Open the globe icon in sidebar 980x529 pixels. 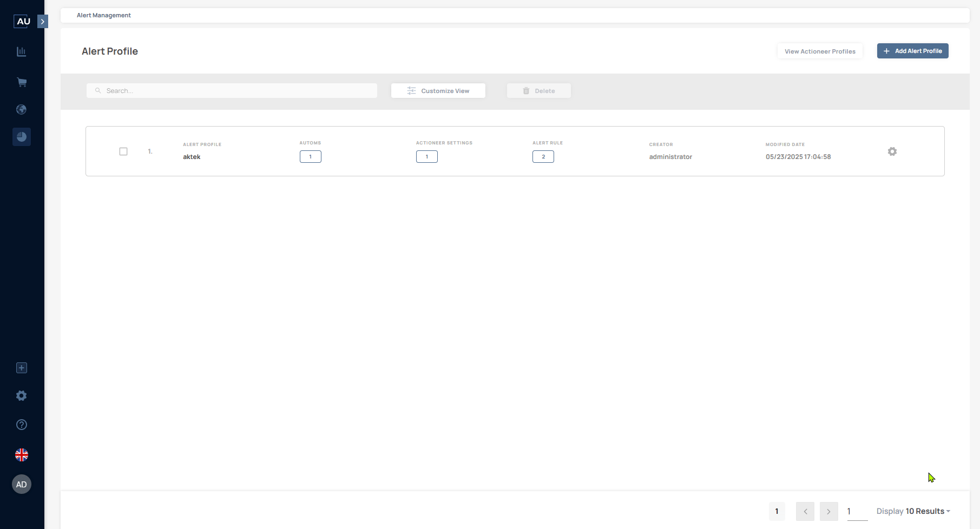(x=22, y=110)
